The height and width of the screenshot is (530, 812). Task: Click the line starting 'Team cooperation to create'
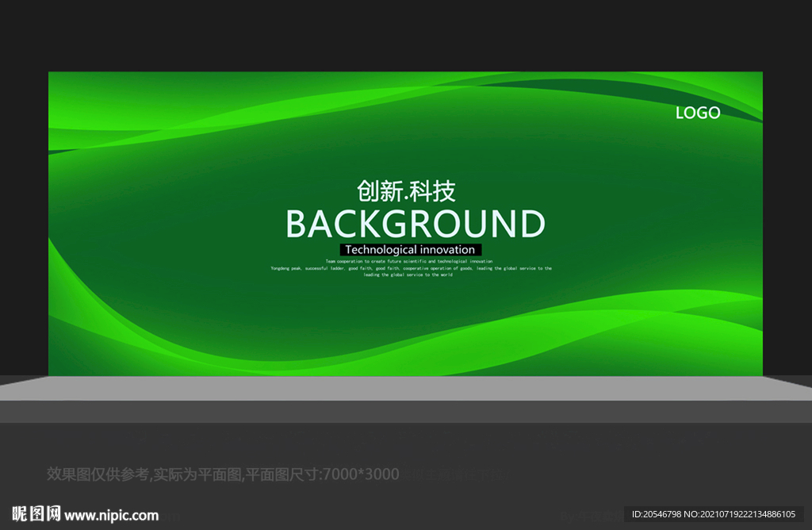[409, 262]
